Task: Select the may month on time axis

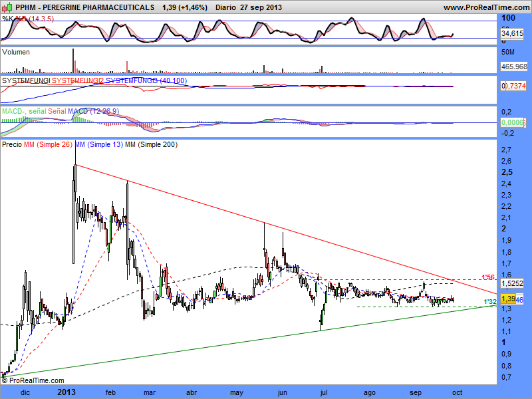Action: tap(237, 392)
